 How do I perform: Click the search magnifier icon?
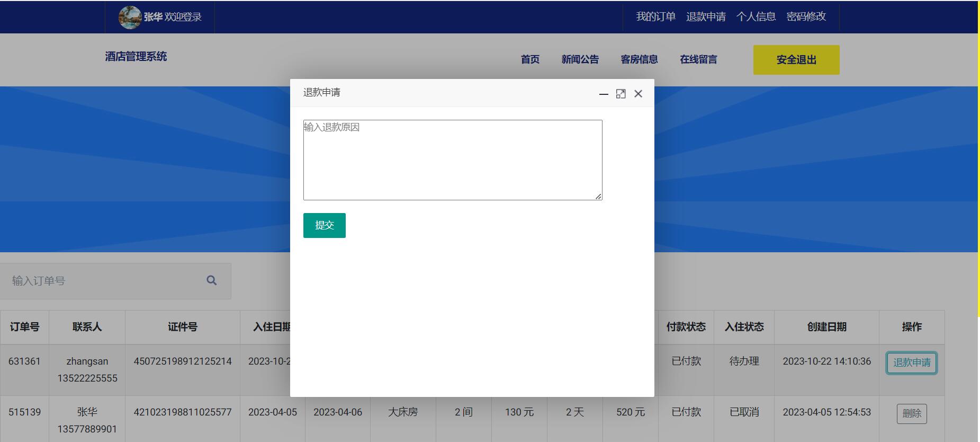[211, 280]
